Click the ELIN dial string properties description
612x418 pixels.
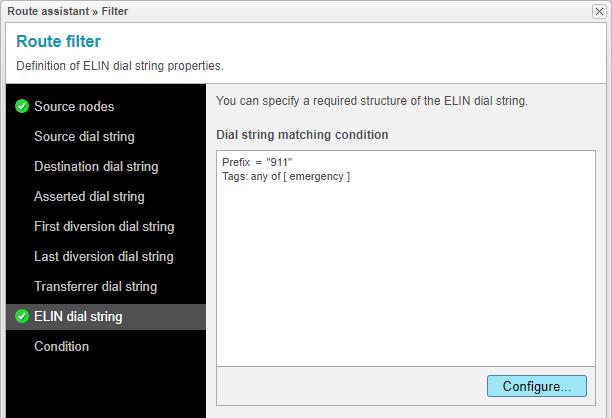[x=120, y=66]
